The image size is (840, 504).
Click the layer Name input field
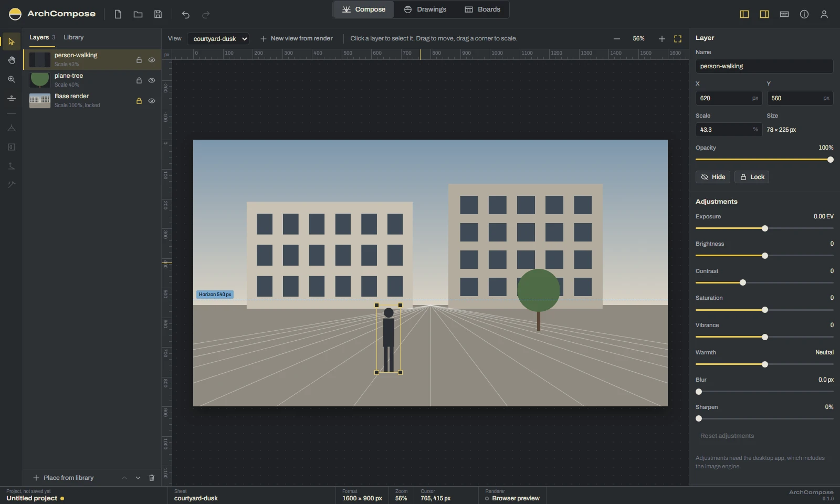click(x=764, y=66)
